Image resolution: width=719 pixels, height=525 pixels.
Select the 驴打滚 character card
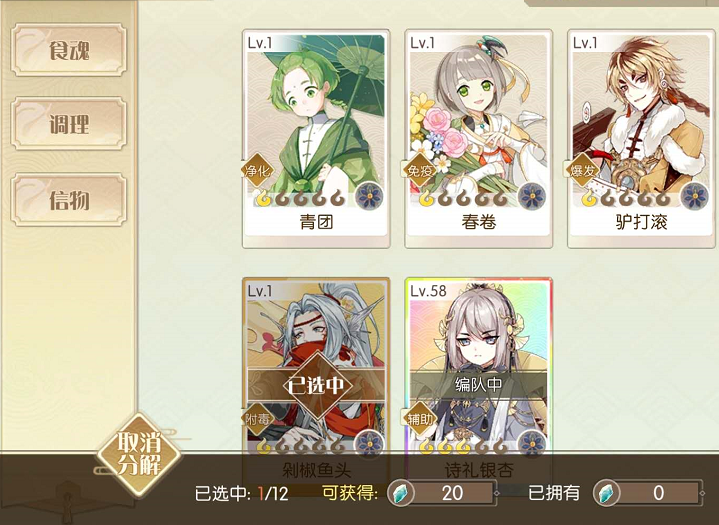[641, 139]
